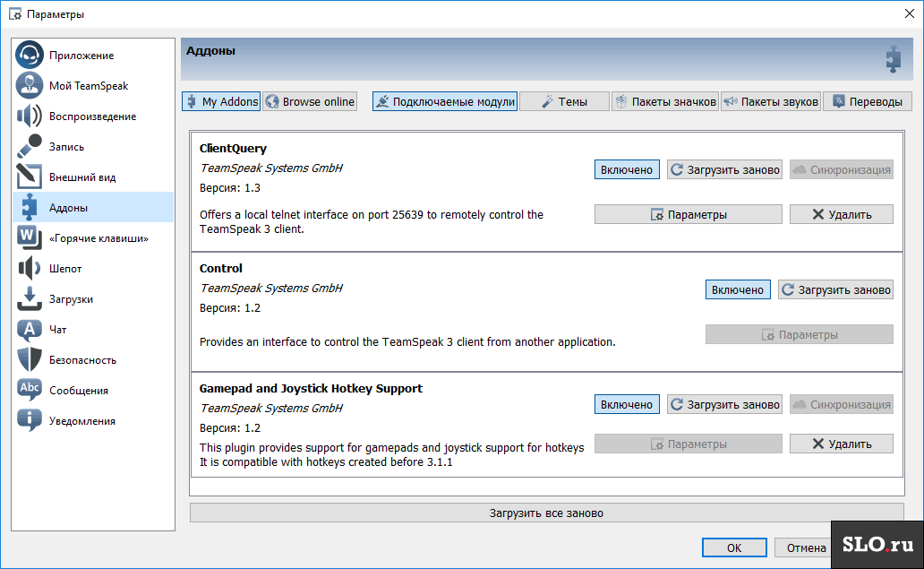The height and width of the screenshot is (569, 924).
Task: Close the Параметры dialog window
Action: tap(910, 13)
